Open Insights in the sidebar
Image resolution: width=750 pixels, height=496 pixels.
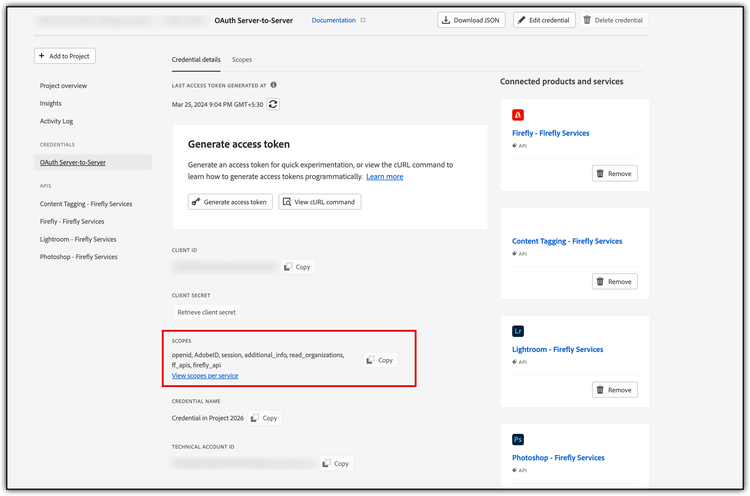point(50,103)
